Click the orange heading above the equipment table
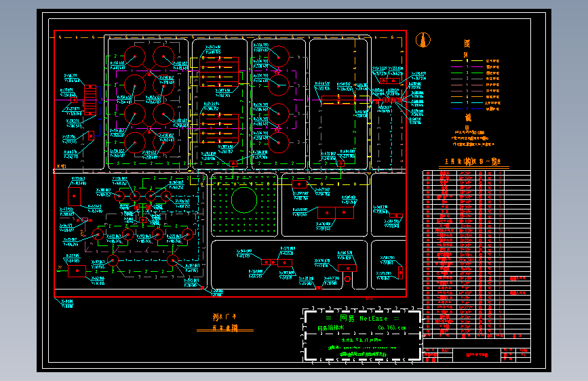Screen dimensions: 588x381 [x=472, y=161]
